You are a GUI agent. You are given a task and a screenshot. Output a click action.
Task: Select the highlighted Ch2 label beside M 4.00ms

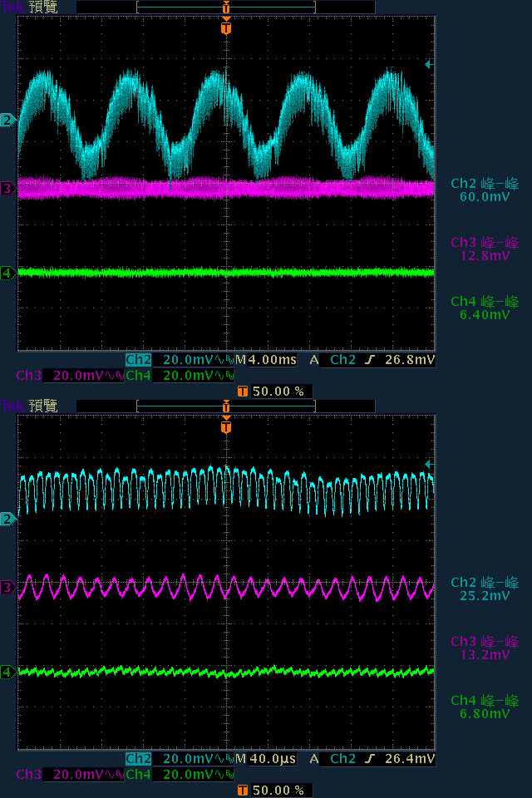(139, 360)
